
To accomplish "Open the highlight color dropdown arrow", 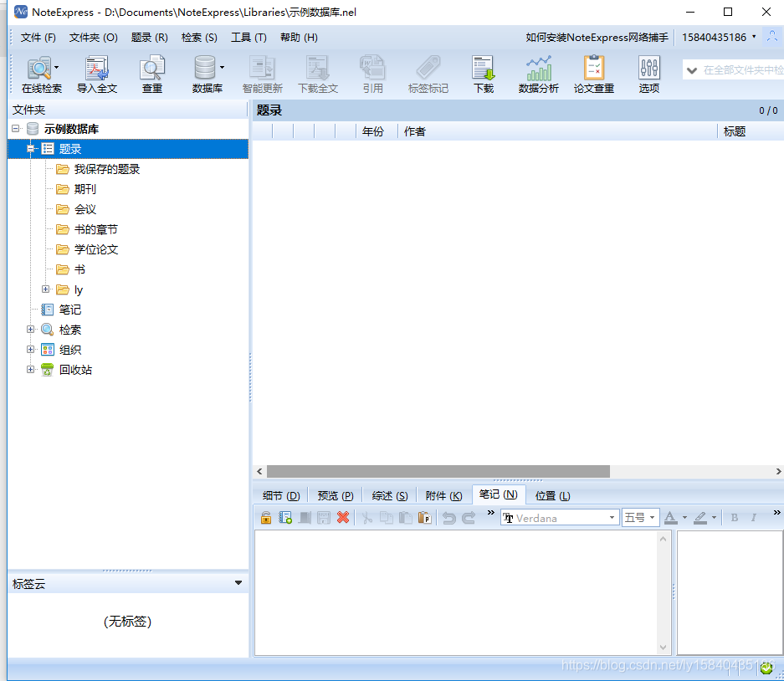I will pyautogui.click(x=714, y=518).
